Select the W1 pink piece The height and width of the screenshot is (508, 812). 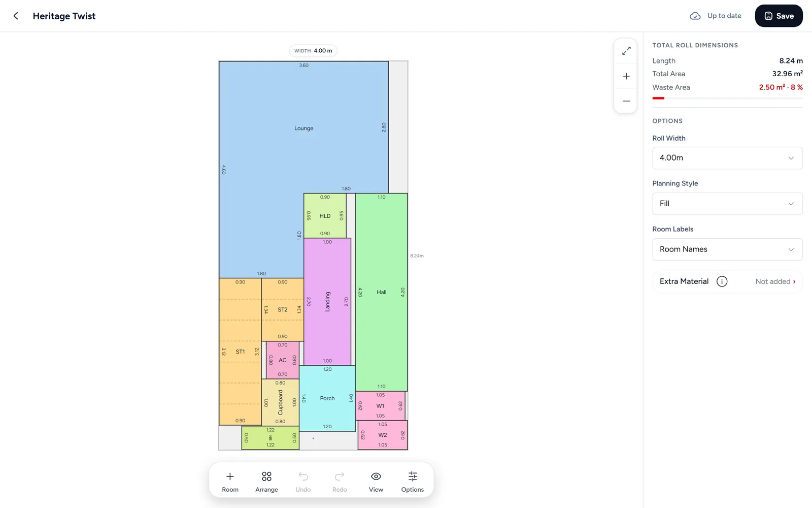tap(380, 406)
